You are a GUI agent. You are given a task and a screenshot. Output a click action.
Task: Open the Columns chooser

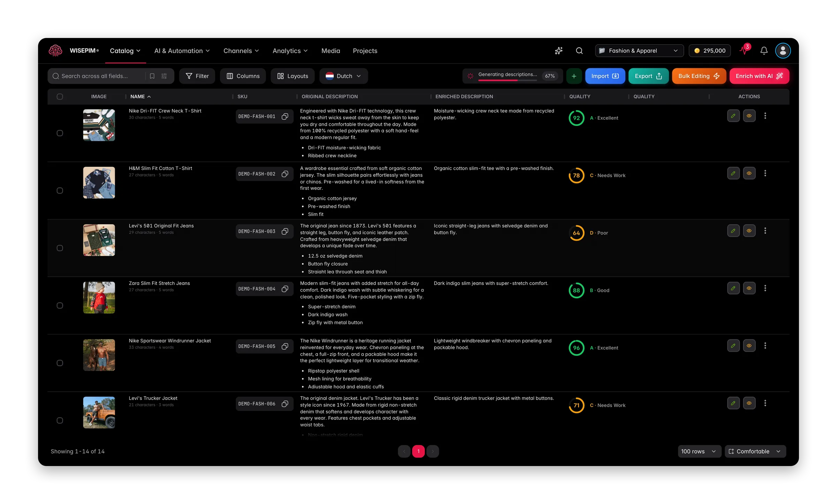243,76
